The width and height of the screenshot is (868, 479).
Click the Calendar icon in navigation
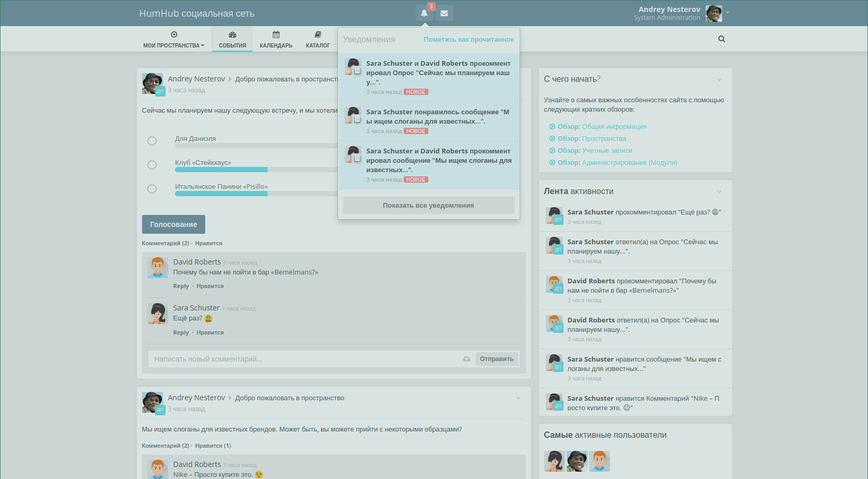point(276,35)
